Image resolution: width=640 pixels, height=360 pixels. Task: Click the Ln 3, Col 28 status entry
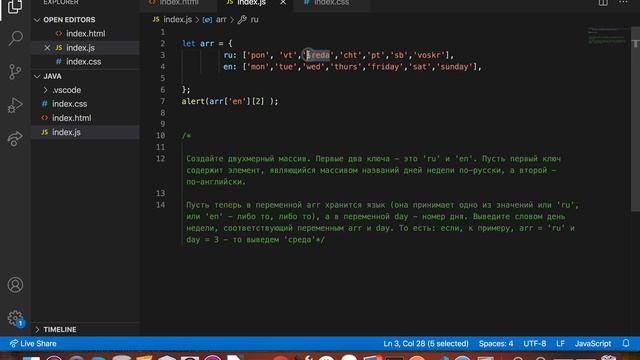tap(426, 344)
